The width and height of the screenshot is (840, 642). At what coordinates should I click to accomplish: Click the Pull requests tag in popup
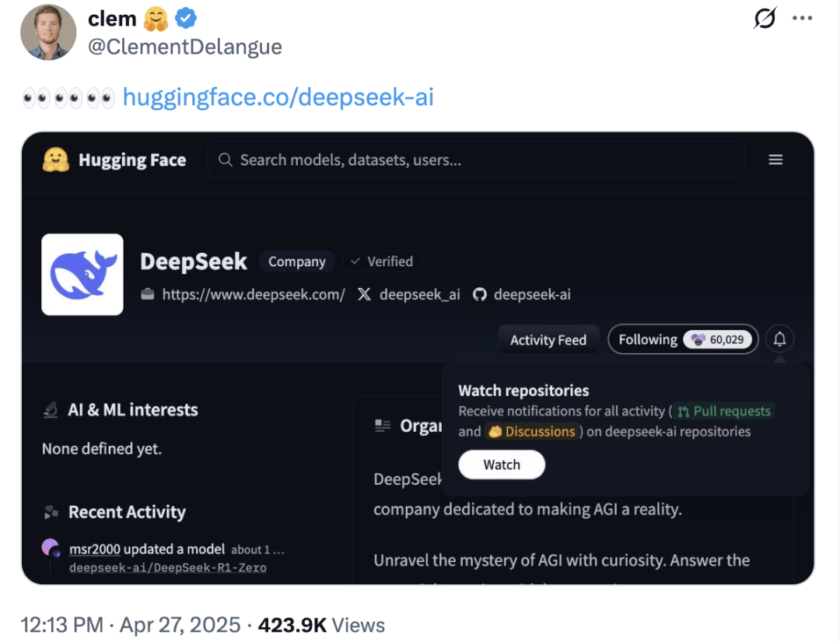tap(724, 411)
